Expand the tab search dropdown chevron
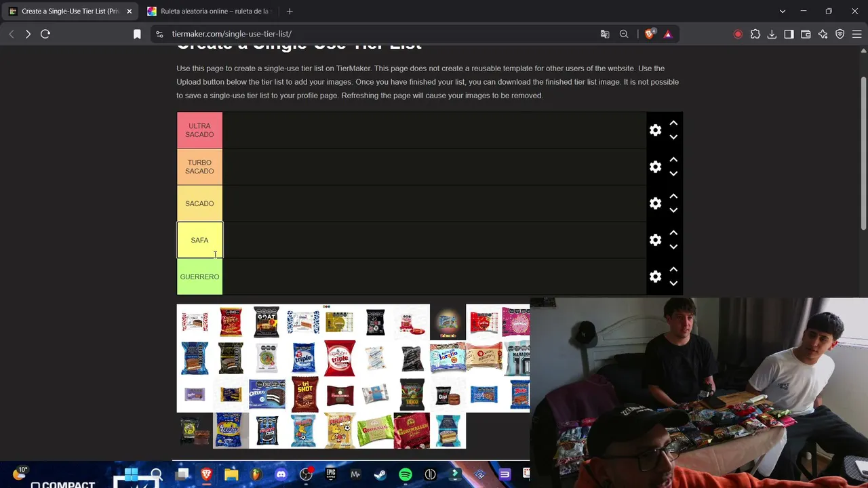 click(x=783, y=12)
